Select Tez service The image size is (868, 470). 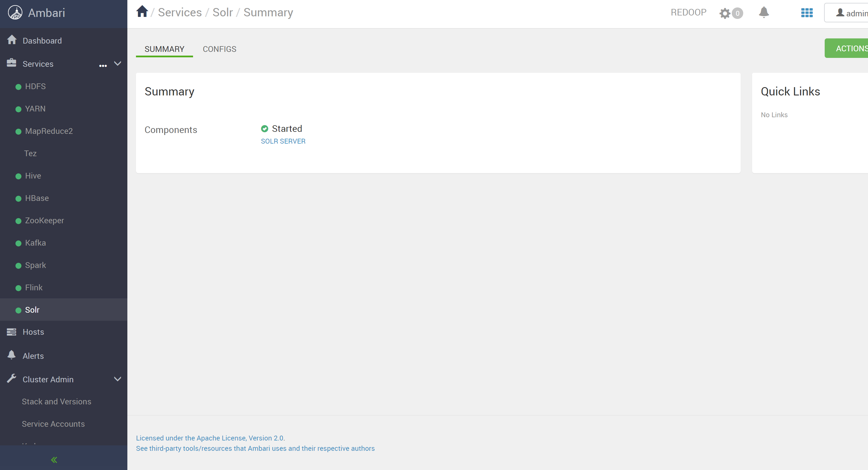coord(30,154)
